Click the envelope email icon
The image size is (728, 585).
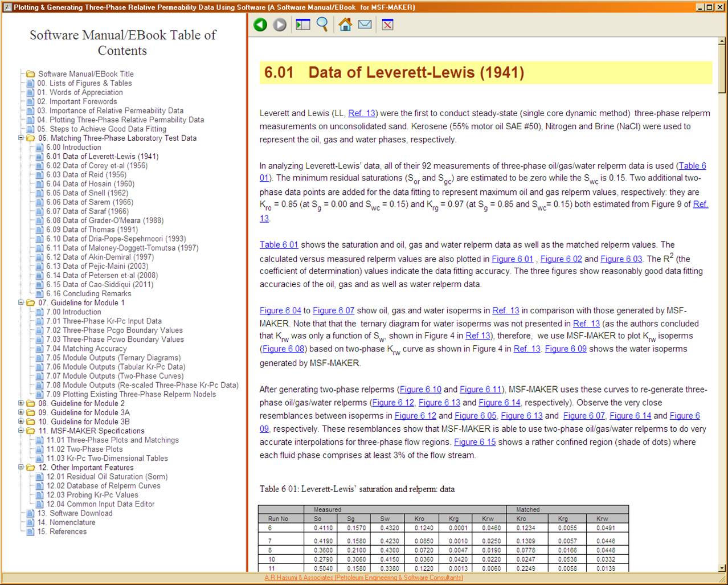365,24
